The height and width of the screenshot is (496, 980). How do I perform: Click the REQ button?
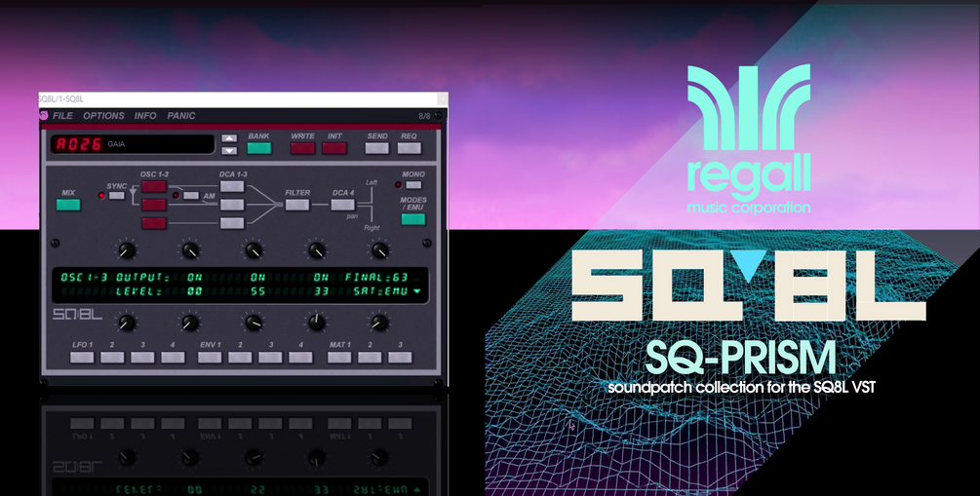point(409,148)
